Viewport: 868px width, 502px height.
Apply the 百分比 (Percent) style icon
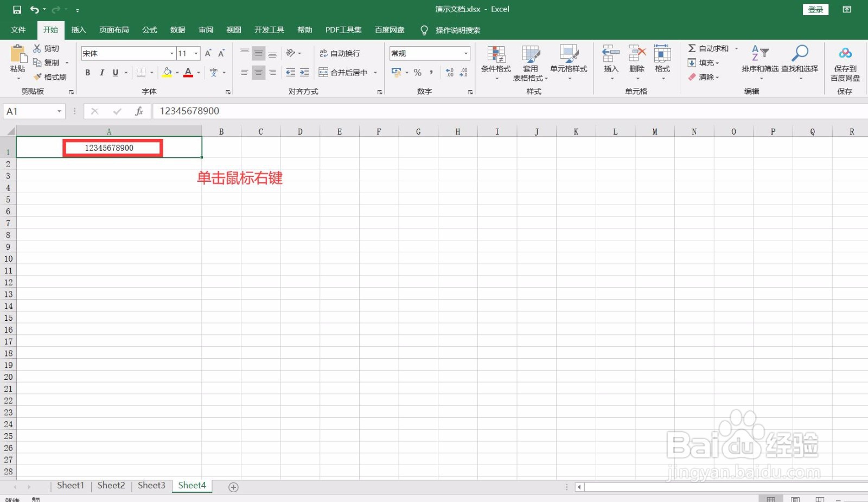coord(418,72)
